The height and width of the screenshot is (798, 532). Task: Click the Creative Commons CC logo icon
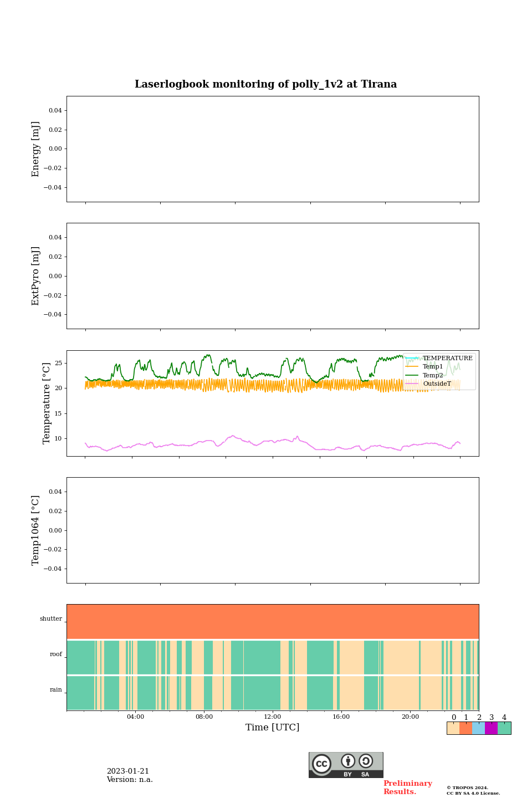click(321, 764)
